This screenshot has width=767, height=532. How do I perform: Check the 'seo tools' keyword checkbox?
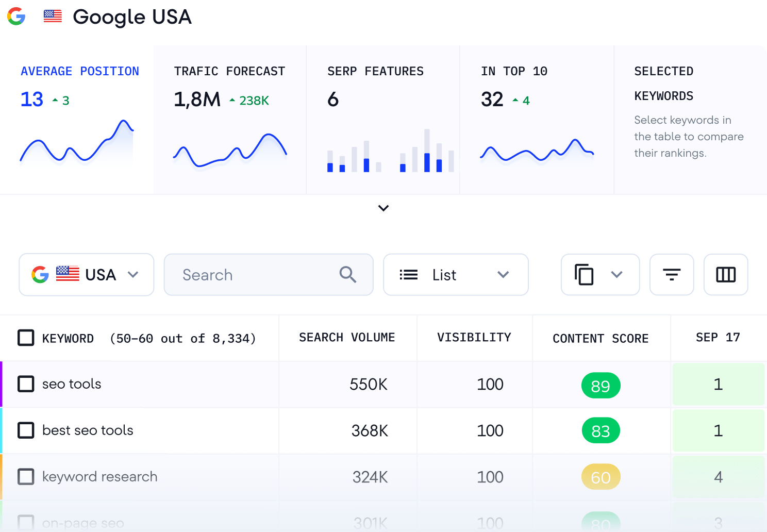pos(26,384)
